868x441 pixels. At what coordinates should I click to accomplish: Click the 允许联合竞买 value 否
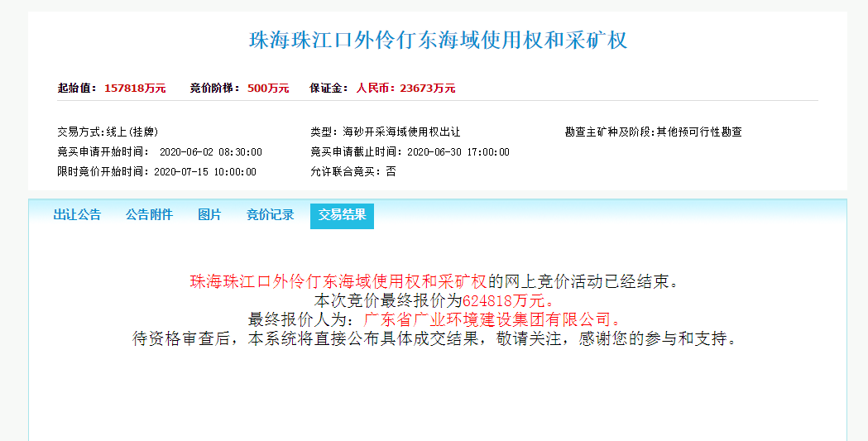coord(391,172)
